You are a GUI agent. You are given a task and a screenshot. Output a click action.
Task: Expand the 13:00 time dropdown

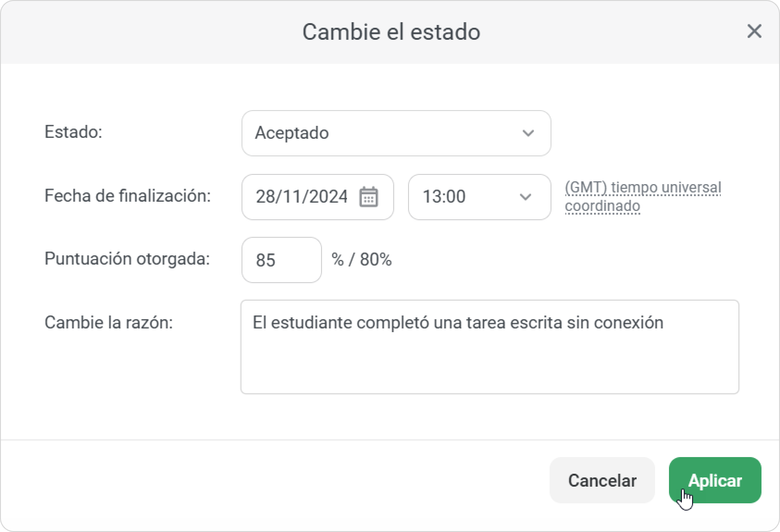point(479,197)
